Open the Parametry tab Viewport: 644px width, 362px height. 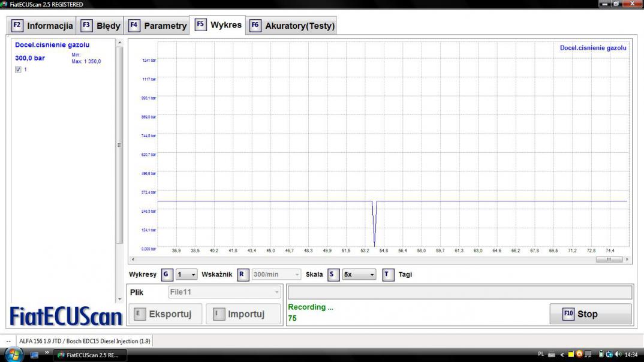158,26
